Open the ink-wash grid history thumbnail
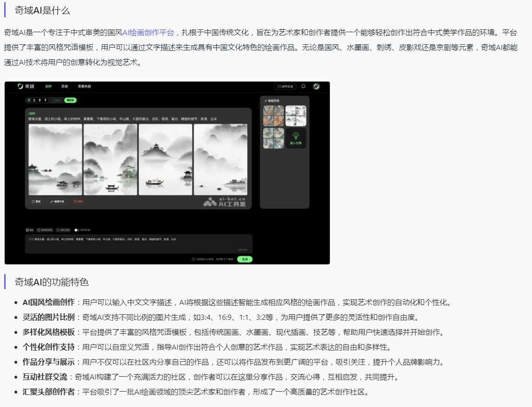The width and height of the screenshot is (532, 407). coord(296,116)
